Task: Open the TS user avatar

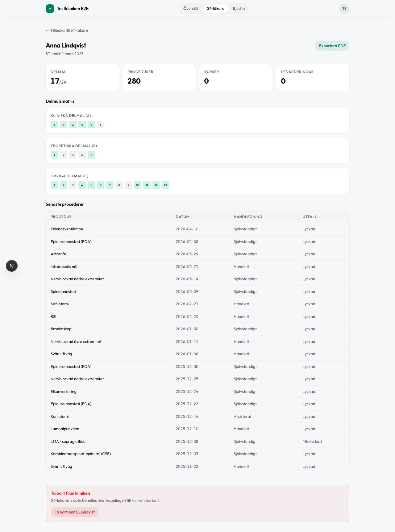Action: [x=344, y=9]
